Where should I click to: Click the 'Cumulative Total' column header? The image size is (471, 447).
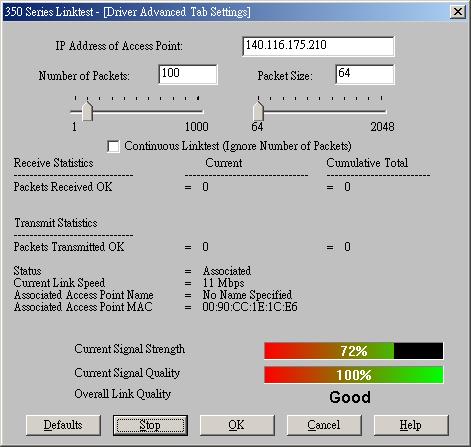pos(367,163)
